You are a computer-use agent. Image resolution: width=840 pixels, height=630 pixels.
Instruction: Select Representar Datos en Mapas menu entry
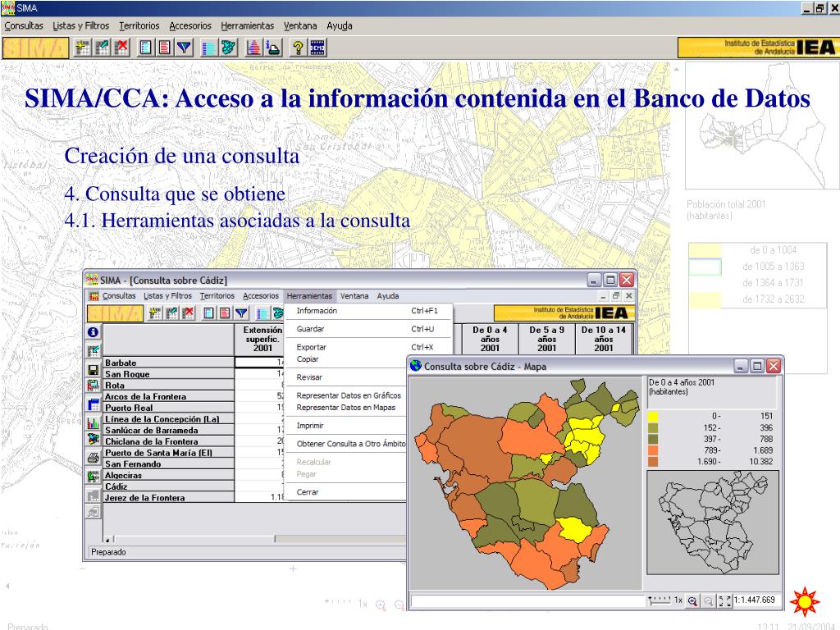point(346,407)
